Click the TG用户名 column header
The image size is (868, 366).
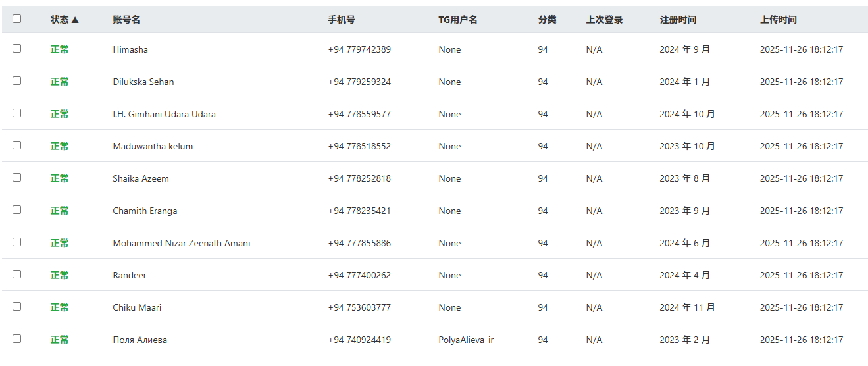click(x=458, y=20)
